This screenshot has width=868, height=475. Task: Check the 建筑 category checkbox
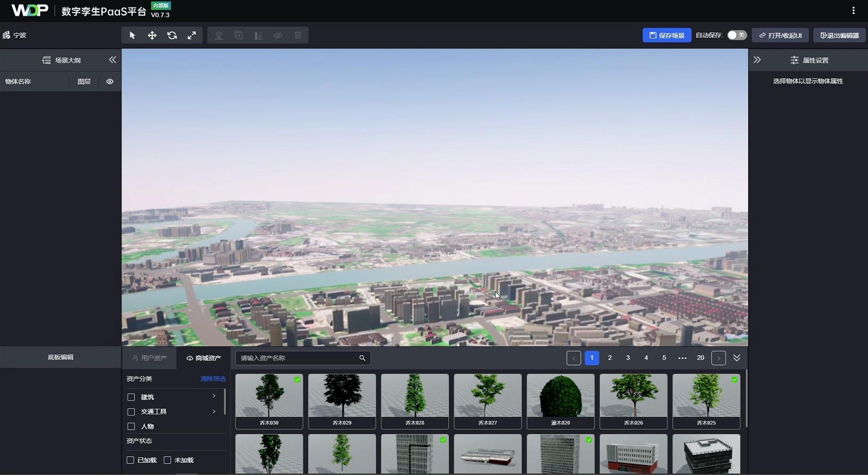tap(131, 397)
